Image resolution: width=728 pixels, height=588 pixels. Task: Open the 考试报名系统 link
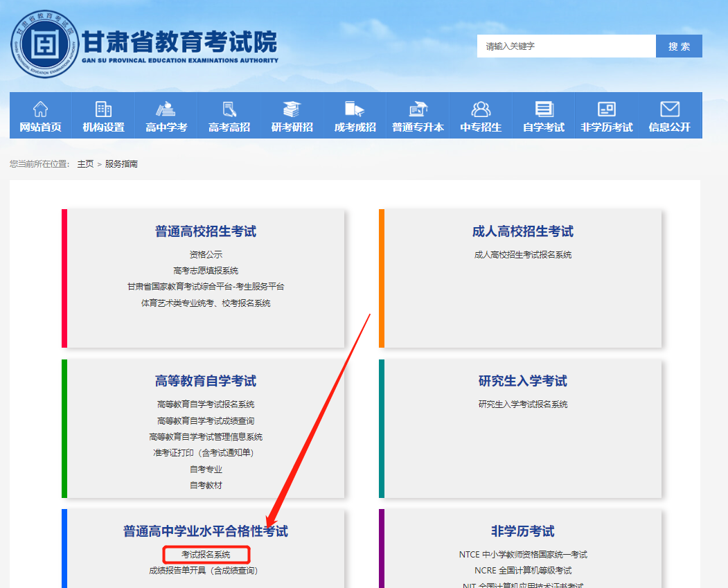[206, 555]
